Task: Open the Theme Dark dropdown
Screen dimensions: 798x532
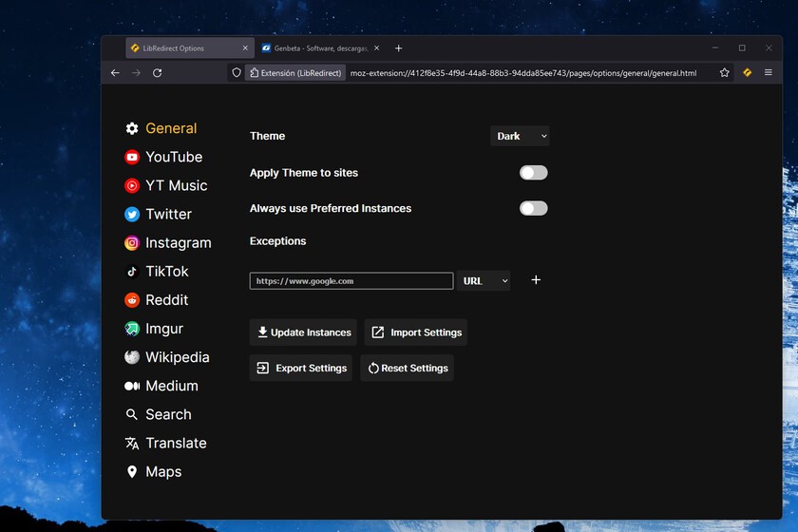Action: [x=520, y=136]
